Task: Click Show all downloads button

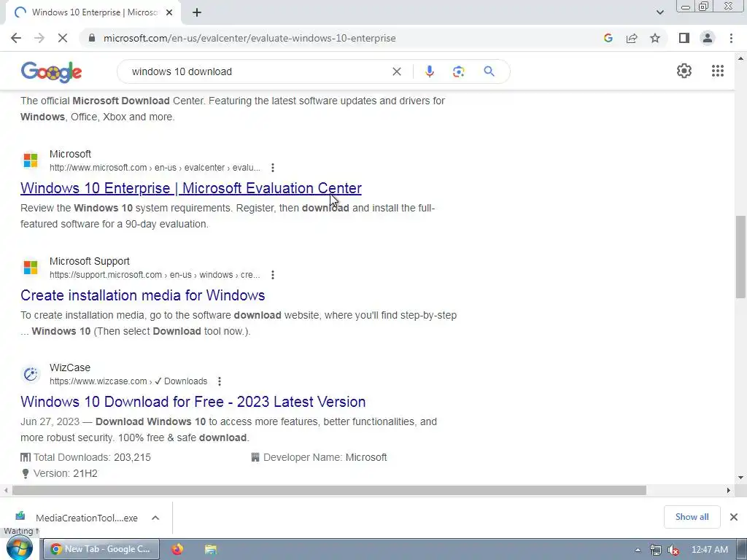Action: point(692,517)
